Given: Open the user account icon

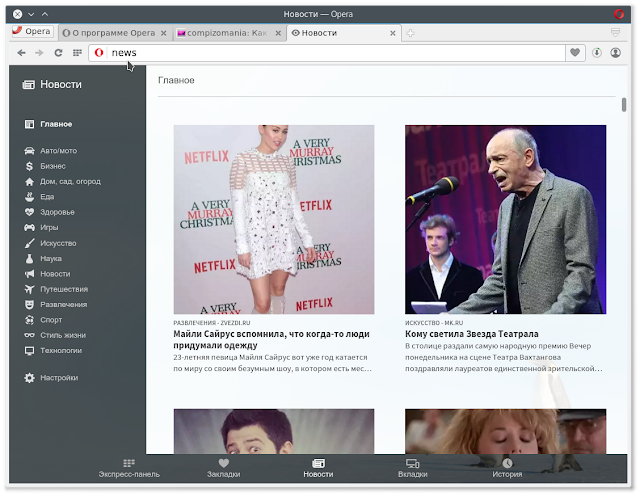Looking at the screenshot, I should (616, 53).
